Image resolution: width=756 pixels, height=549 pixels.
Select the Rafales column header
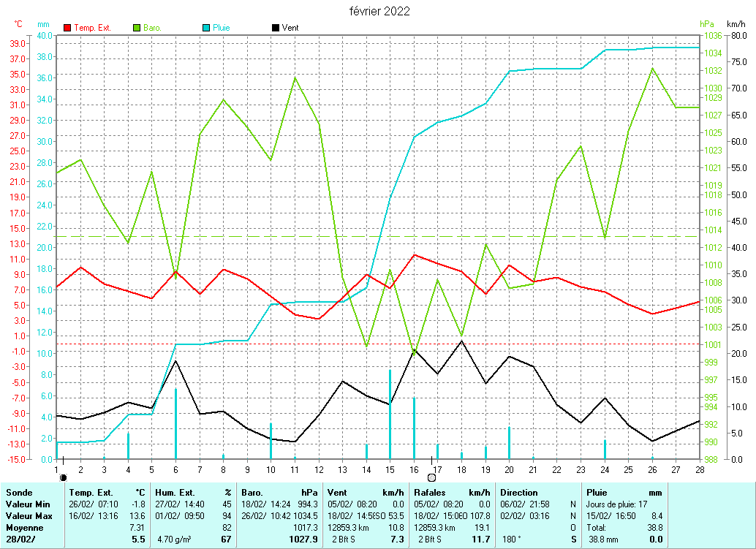(x=430, y=493)
